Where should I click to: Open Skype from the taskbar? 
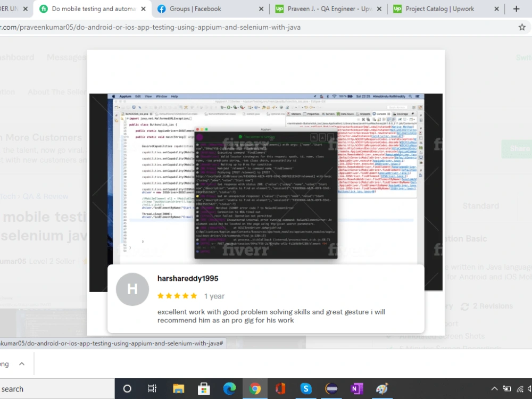(x=306, y=388)
